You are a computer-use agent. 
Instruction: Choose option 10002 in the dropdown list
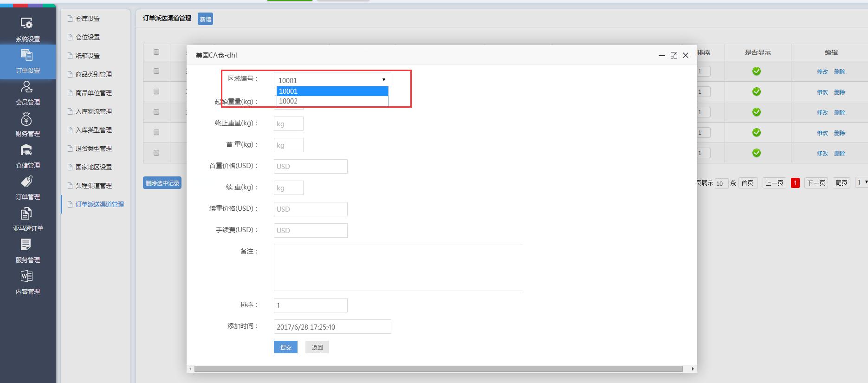(x=332, y=101)
